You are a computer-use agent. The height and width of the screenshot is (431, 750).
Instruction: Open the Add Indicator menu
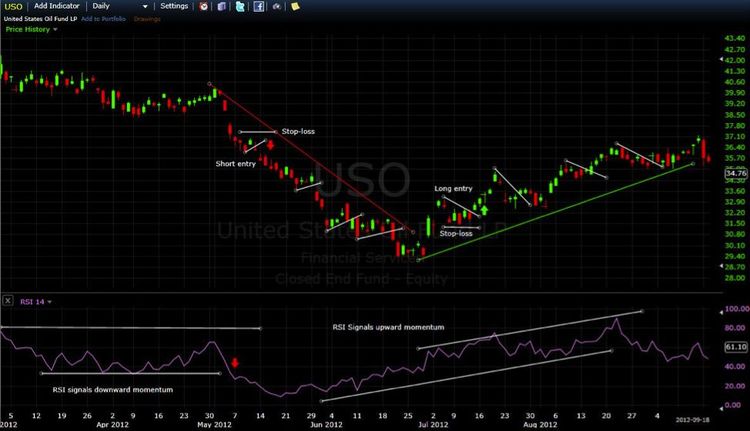56,6
